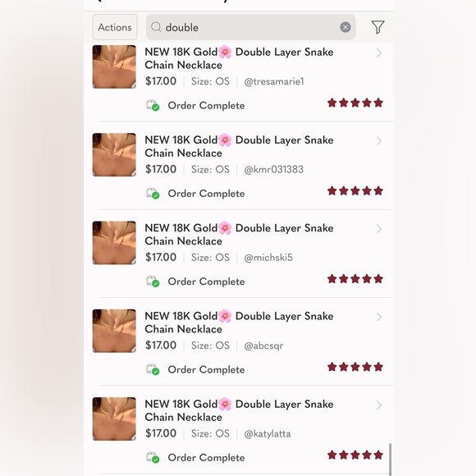This screenshot has height=476, width=476.
Task: Open the @katylatta order details chevron
Action: [x=378, y=405]
